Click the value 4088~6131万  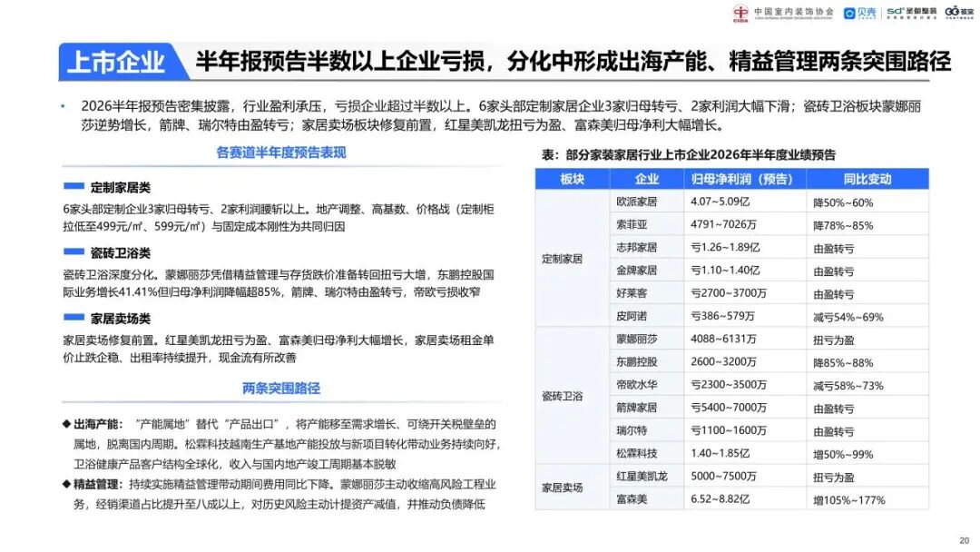coord(723,339)
